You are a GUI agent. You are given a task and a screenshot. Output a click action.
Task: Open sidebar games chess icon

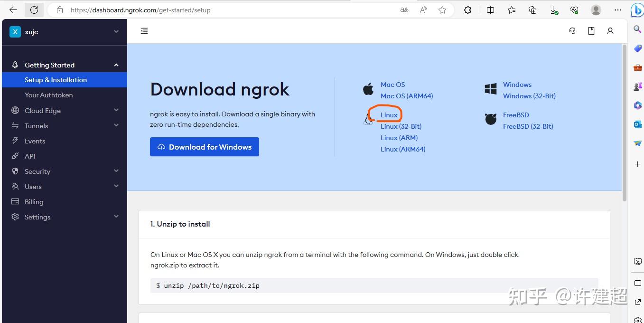click(x=637, y=86)
